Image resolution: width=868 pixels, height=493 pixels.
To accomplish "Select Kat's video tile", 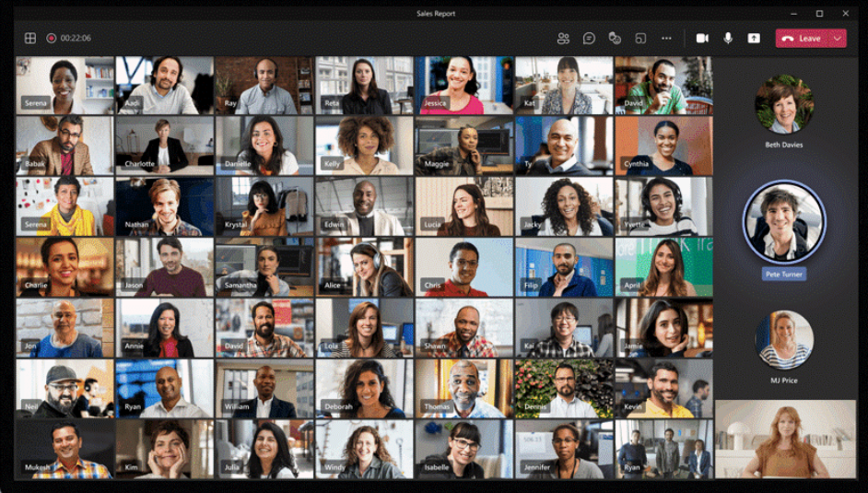I will pos(564,85).
